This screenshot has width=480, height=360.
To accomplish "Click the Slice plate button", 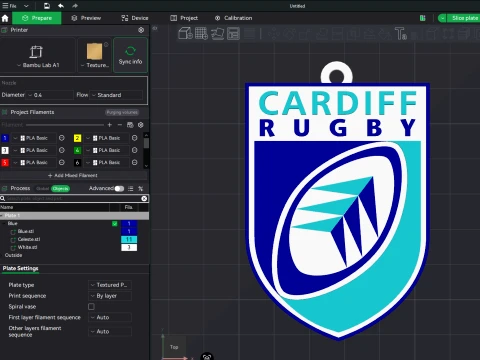I will pyautogui.click(x=464, y=18).
